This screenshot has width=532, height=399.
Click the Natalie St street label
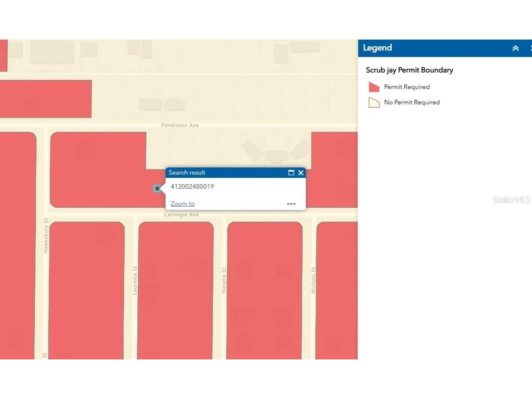coord(224,280)
